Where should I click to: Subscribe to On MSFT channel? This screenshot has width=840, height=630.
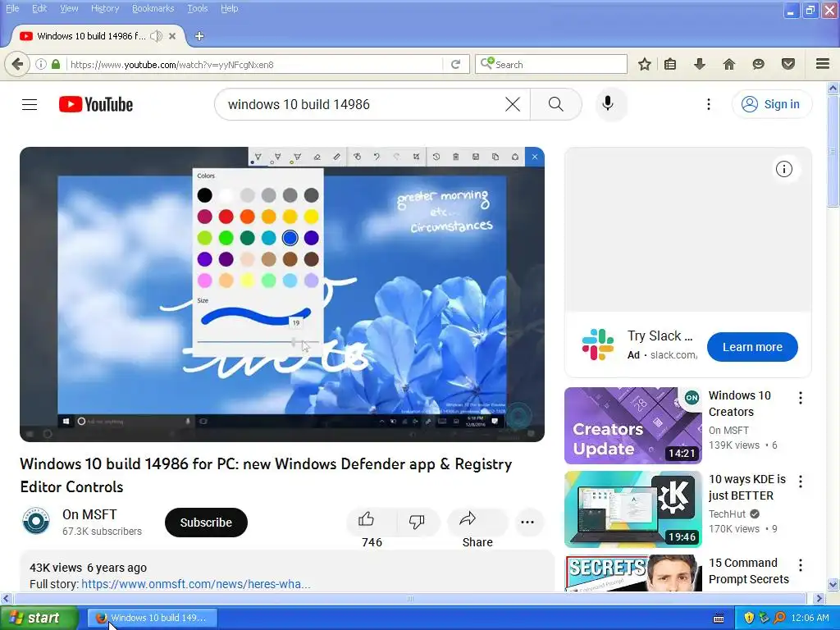pos(206,523)
